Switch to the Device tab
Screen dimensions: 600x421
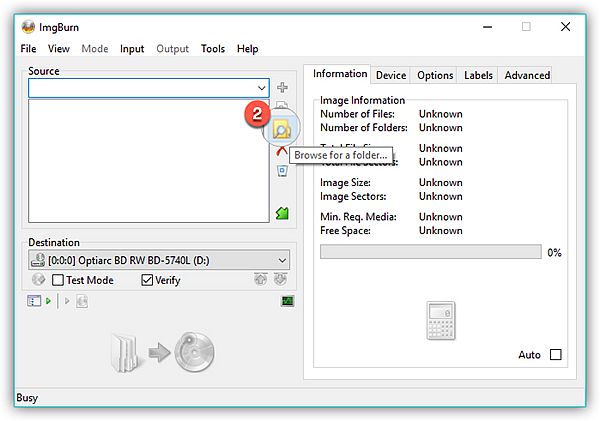[x=390, y=75]
